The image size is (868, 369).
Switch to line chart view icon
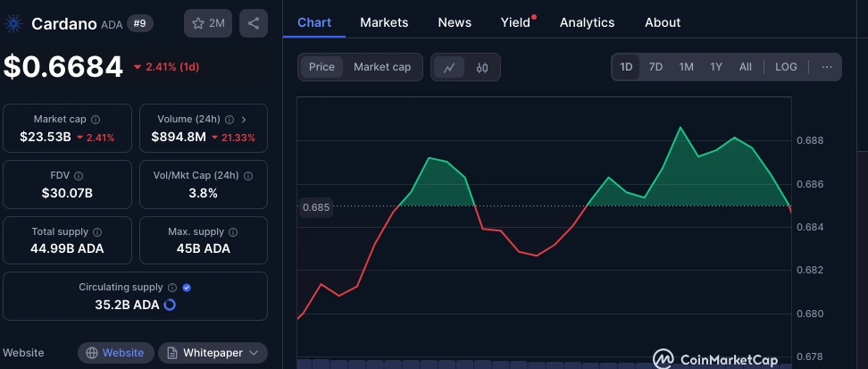[449, 67]
